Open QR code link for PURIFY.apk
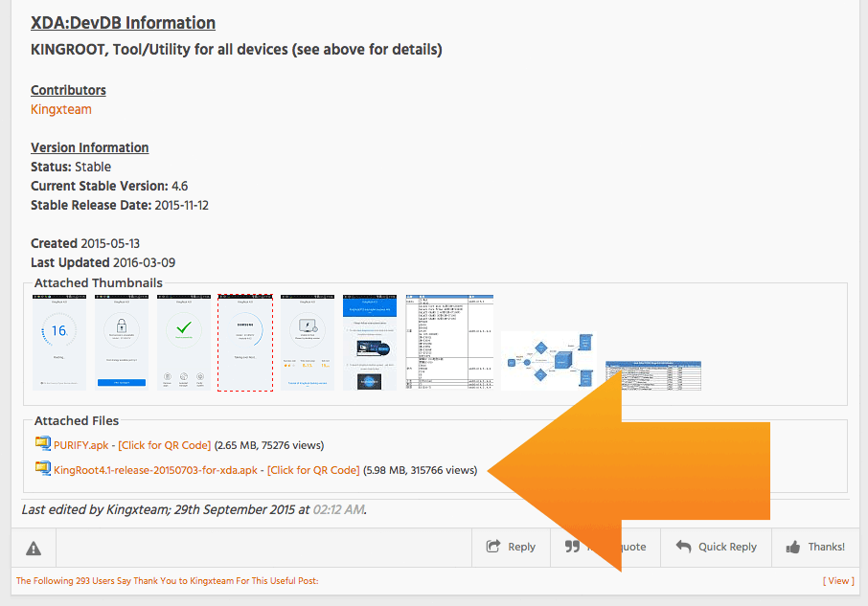The height and width of the screenshot is (606, 868). [x=165, y=445]
